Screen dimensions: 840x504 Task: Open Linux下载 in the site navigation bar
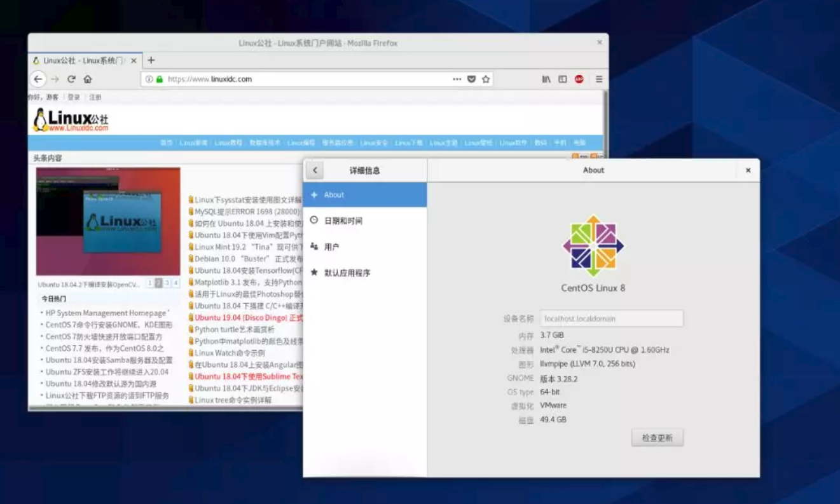pyautogui.click(x=408, y=143)
